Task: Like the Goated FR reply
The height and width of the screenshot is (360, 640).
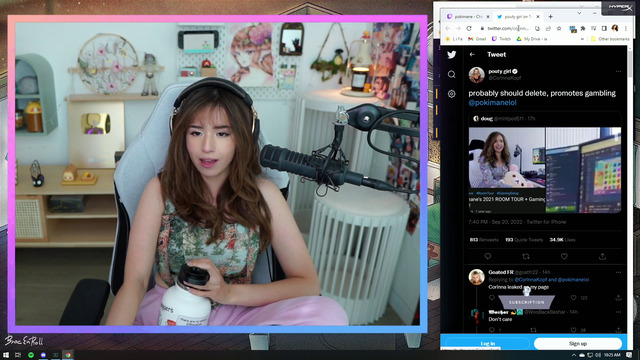Action: pos(573,298)
